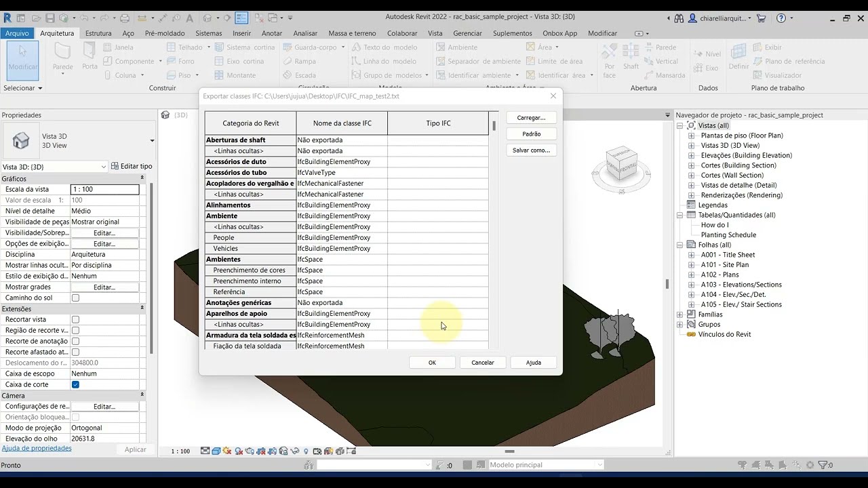868x488 pixels.
Task: Open the Vista 3D type selector dropdown arrow
Action: click(x=152, y=141)
